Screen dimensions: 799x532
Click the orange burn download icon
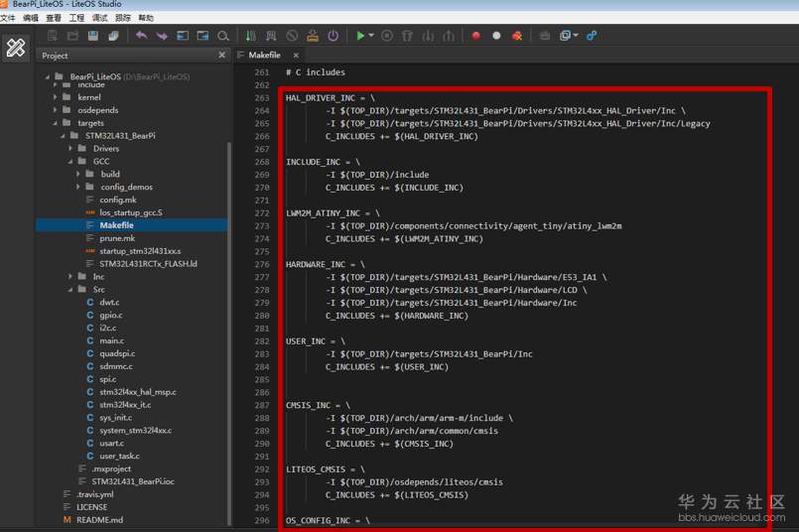tap(313, 36)
